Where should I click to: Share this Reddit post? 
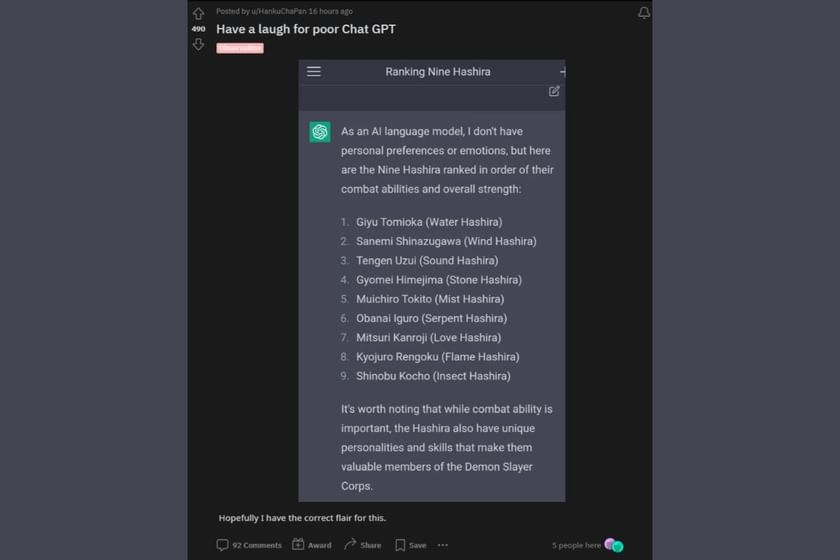click(362, 545)
